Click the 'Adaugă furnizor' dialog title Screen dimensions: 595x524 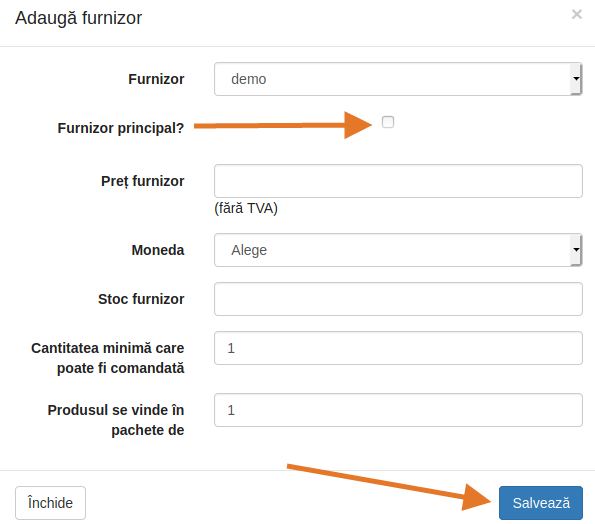(79, 18)
